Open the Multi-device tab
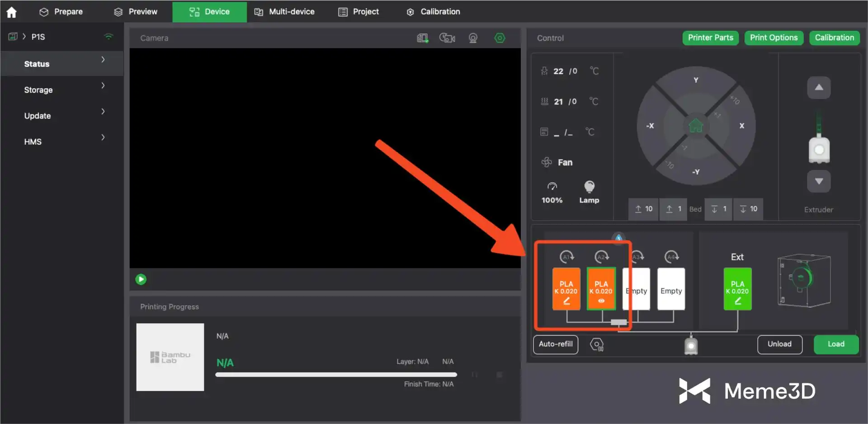 point(284,12)
